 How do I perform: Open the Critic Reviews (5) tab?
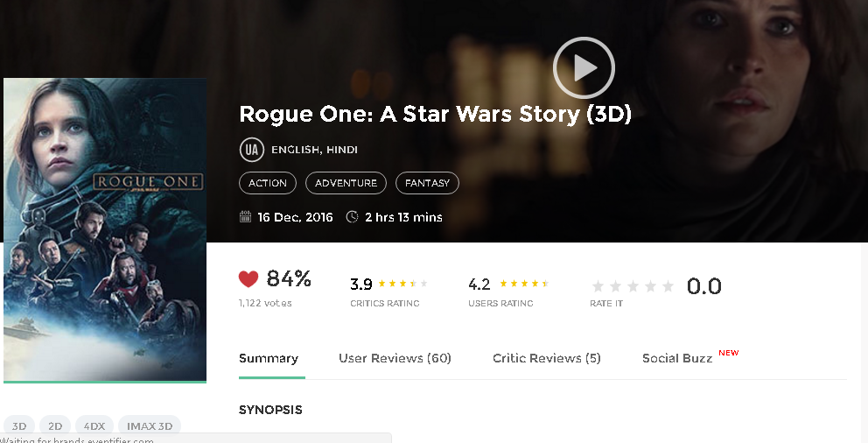click(x=546, y=358)
